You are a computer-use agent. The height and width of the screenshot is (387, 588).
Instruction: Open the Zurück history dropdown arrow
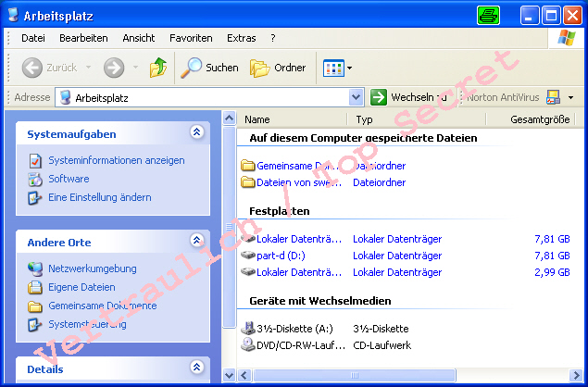point(88,68)
